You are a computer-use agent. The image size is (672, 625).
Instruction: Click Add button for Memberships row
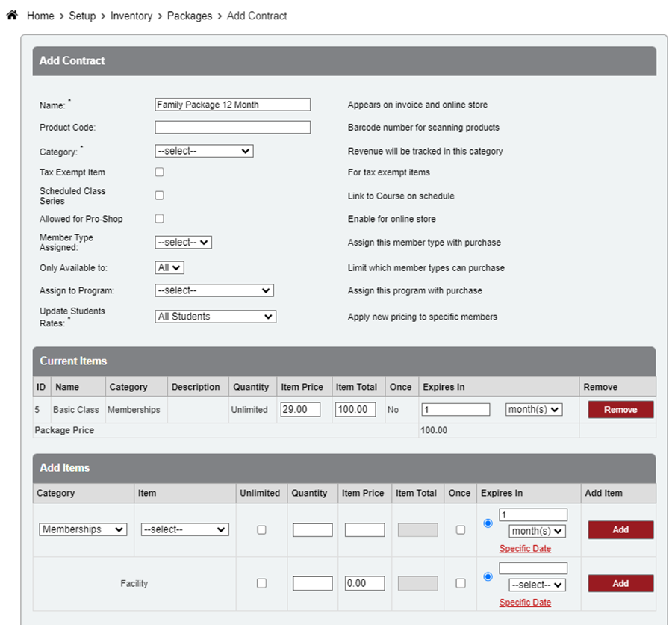coord(620,530)
